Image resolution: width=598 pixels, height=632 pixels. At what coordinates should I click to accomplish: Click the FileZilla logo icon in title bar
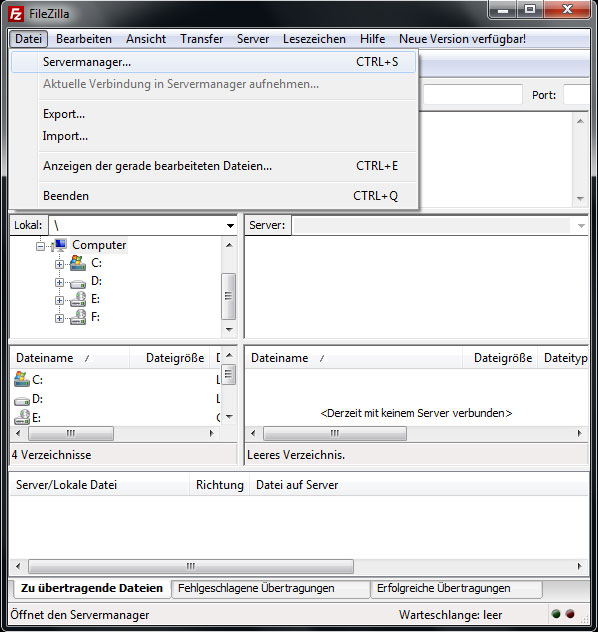16,14
